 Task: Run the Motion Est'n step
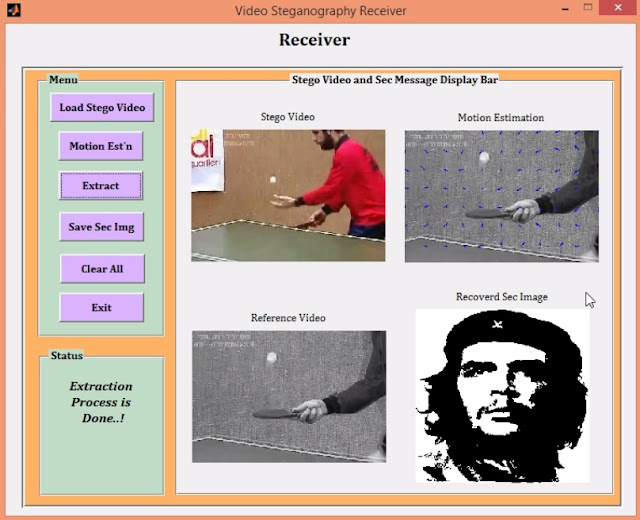[101, 146]
